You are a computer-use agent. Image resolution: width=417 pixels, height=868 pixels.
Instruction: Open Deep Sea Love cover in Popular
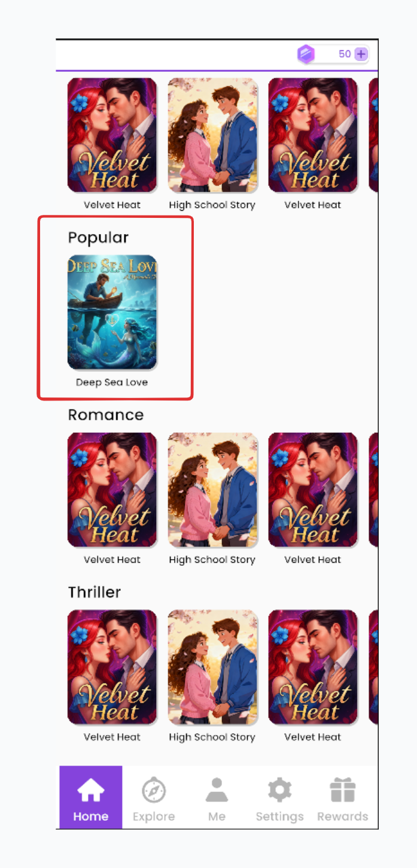click(x=112, y=312)
